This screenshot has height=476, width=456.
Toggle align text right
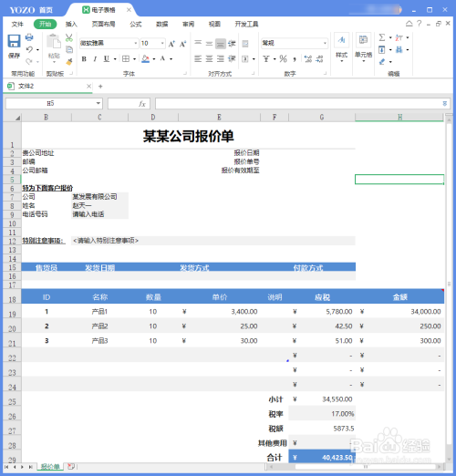(x=221, y=58)
